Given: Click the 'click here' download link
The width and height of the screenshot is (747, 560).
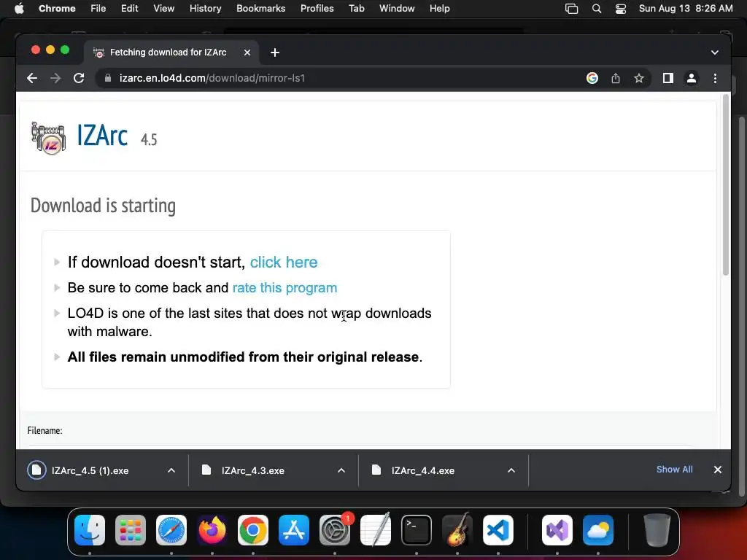Looking at the screenshot, I should [x=284, y=262].
